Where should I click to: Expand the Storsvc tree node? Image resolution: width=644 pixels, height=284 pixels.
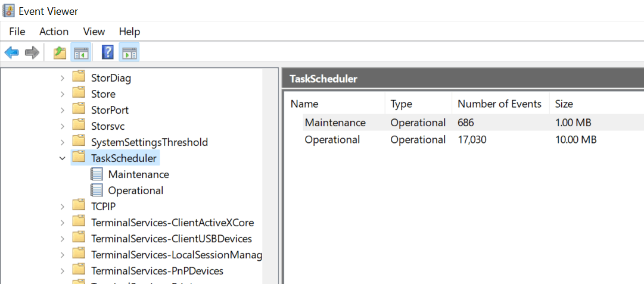(62, 126)
